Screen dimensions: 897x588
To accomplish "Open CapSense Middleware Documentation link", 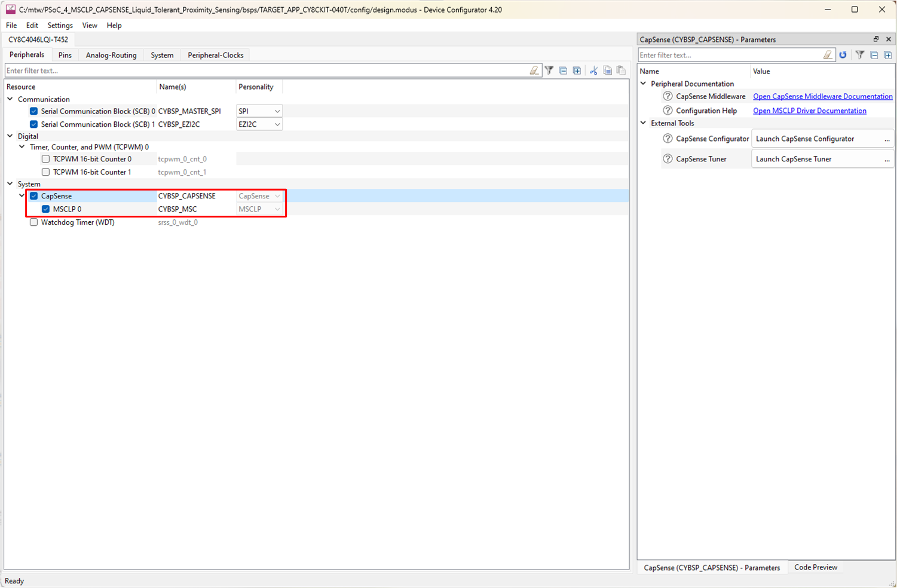I will click(x=823, y=96).
